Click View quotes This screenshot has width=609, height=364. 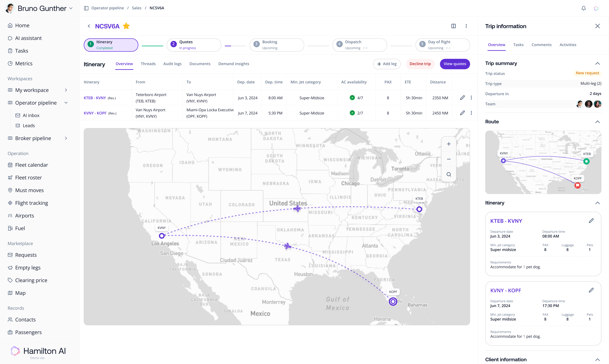[455, 64]
